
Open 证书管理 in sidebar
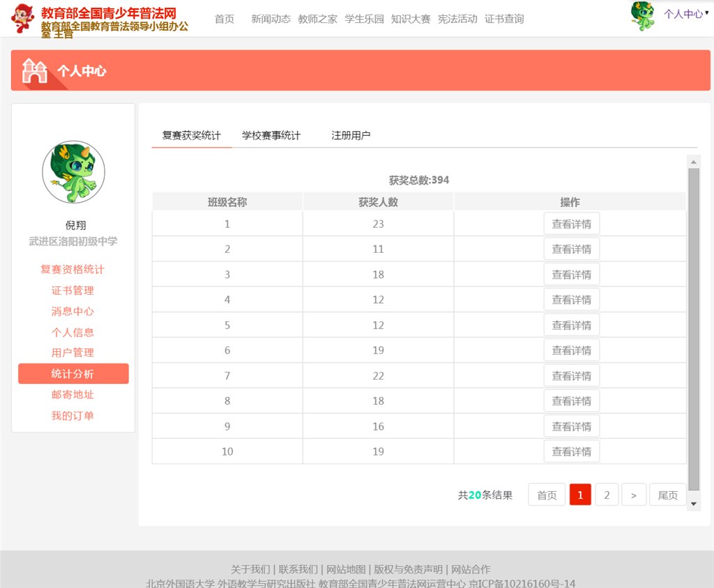click(73, 291)
